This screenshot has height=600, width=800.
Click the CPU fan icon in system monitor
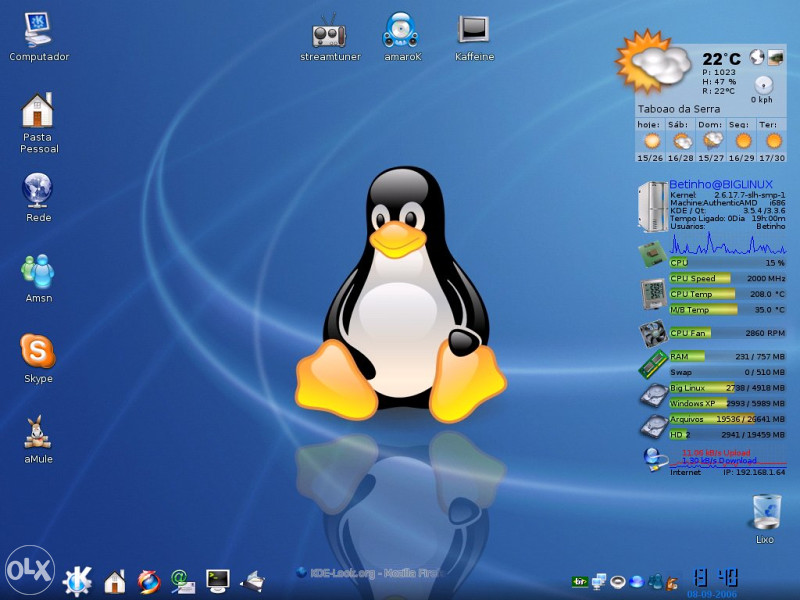(653, 334)
